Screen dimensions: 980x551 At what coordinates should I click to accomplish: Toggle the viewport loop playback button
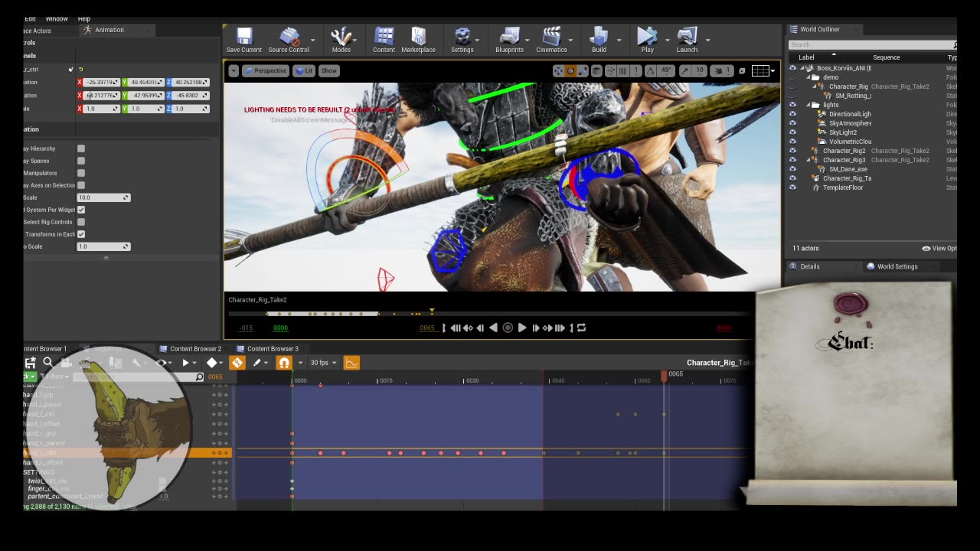(581, 328)
